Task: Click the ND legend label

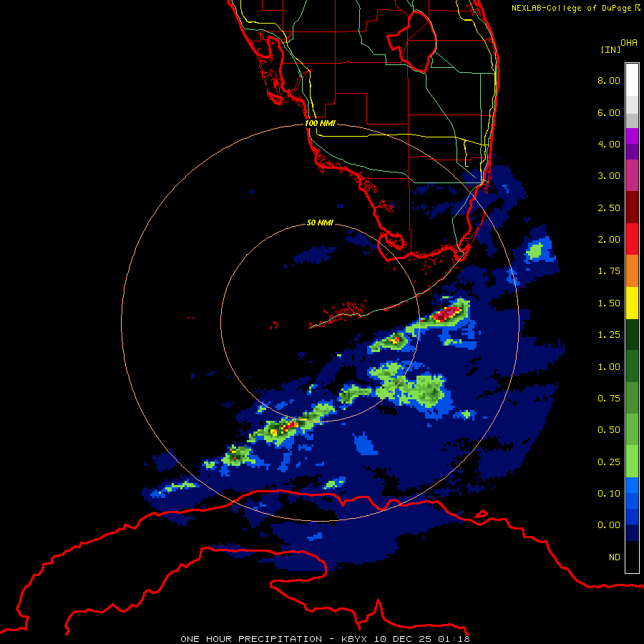Action: pos(615,557)
